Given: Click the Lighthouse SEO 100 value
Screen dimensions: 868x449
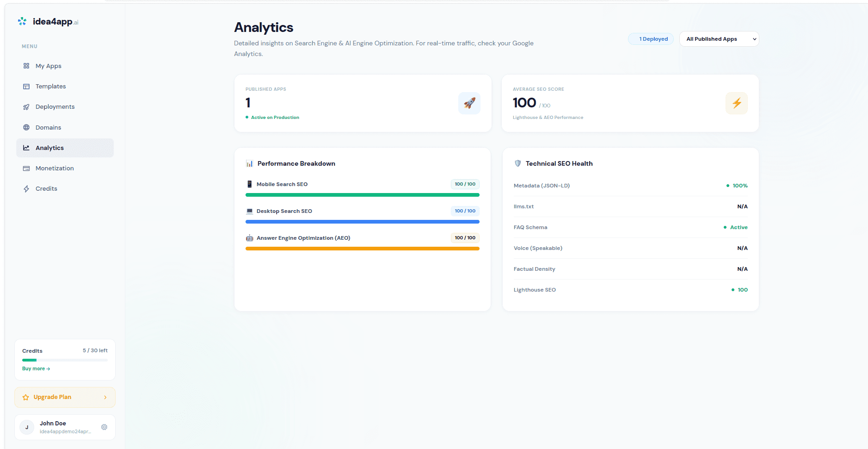Looking at the screenshot, I should point(743,290).
